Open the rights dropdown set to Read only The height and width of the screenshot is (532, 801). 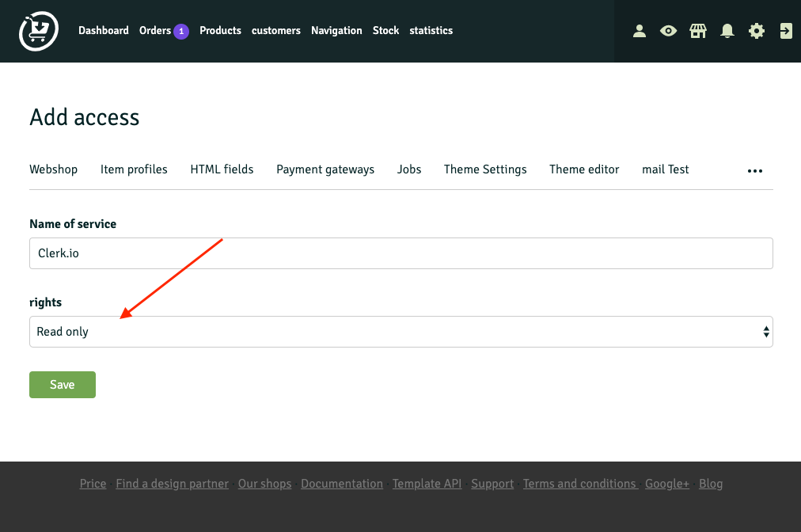(400, 332)
